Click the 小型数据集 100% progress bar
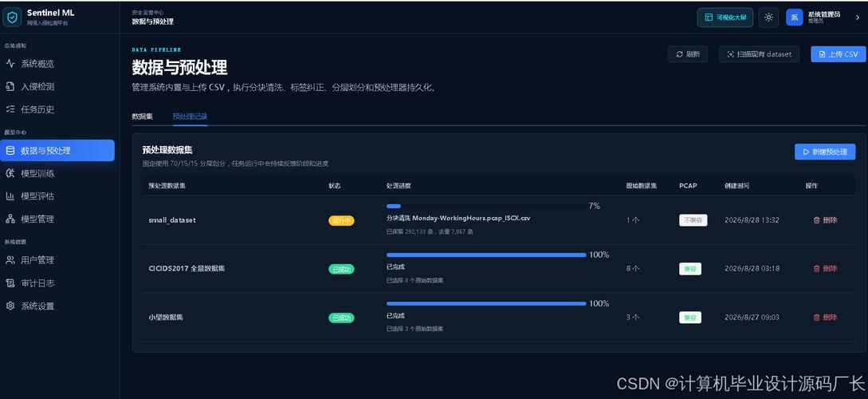This screenshot has height=399, width=868. click(486, 304)
